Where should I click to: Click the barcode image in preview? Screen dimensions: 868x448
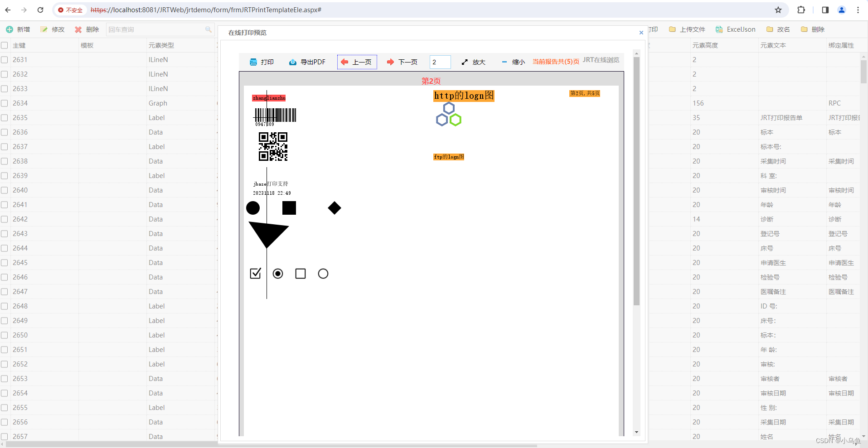point(275,115)
